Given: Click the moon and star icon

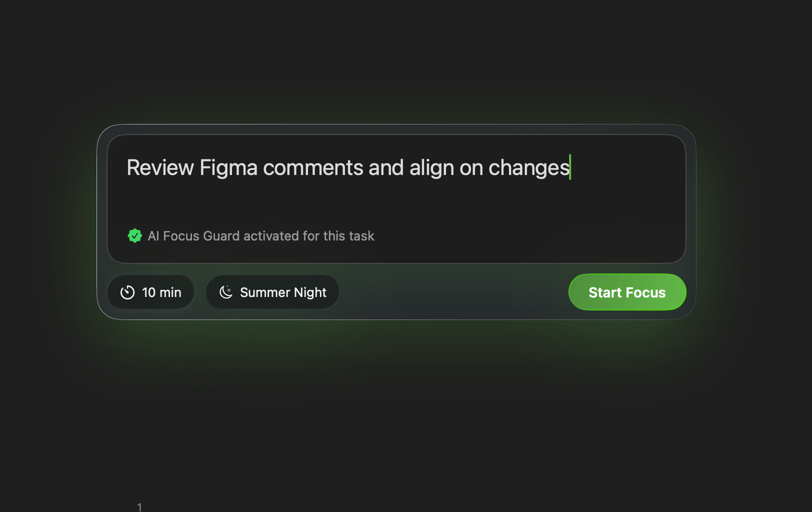Looking at the screenshot, I should (x=226, y=292).
